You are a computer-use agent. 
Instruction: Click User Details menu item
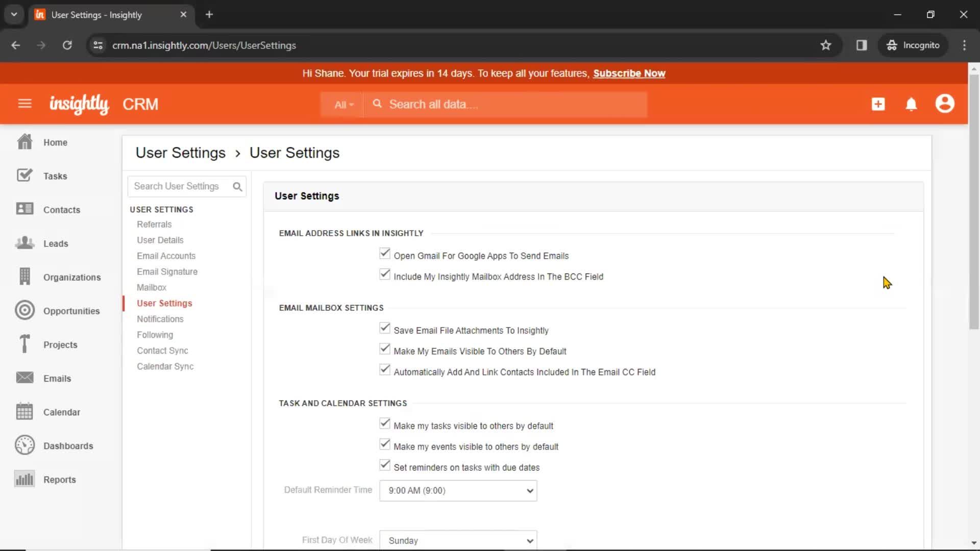pos(160,240)
